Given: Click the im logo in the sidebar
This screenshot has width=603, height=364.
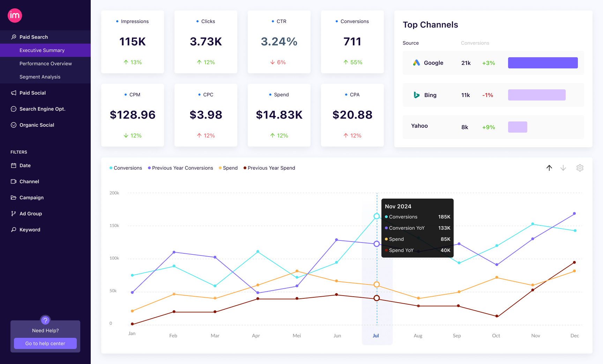Looking at the screenshot, I should [15, 15].
